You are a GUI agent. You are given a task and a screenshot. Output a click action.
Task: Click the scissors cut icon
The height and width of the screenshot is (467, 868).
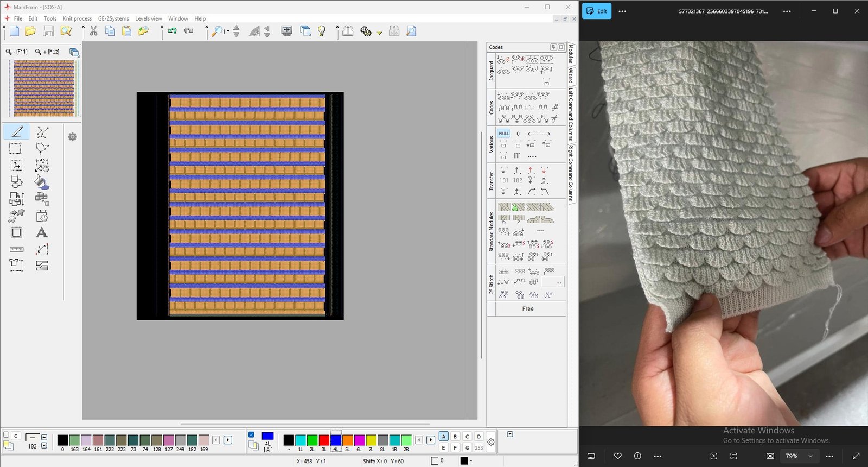point(94,31)
